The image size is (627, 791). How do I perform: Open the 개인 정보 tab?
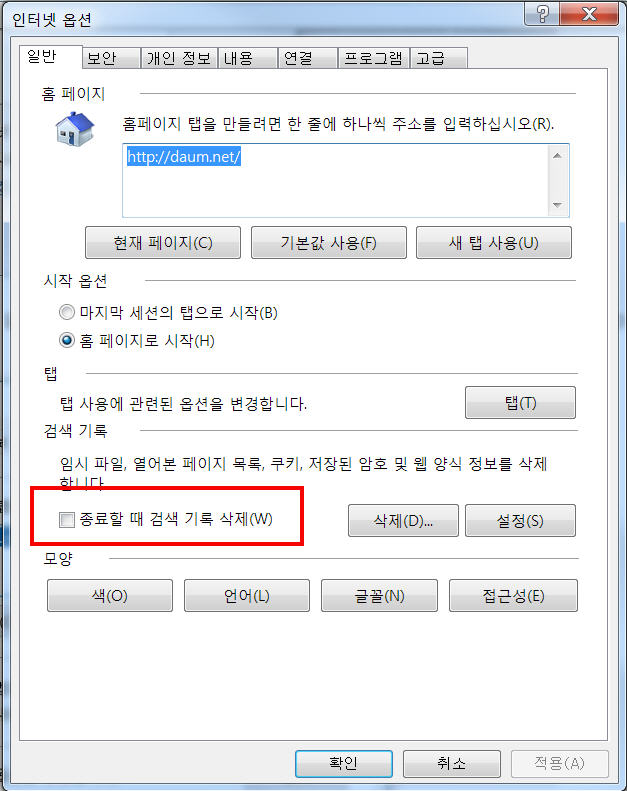coord(179,59)
